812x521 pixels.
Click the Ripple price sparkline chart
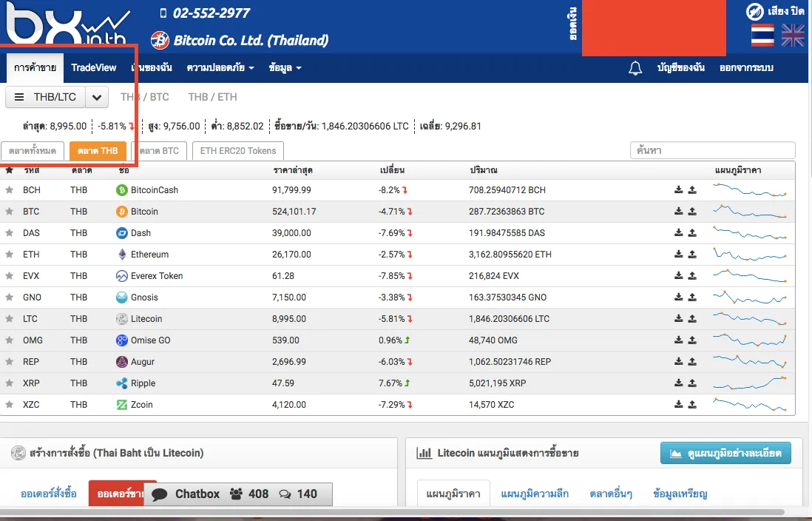pos(750,383)
